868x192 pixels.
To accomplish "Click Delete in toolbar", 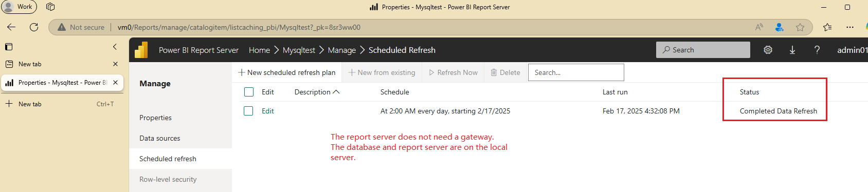I will [505, 72].
